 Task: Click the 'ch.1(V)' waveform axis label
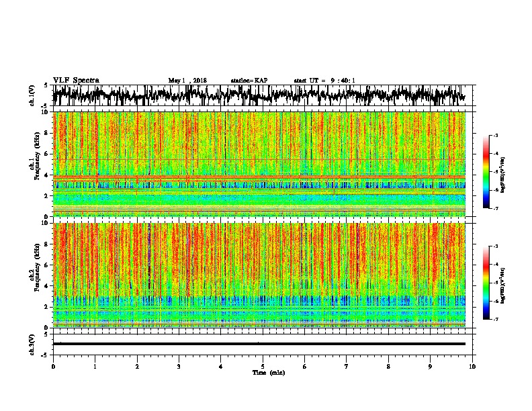(x=32, y=95)
